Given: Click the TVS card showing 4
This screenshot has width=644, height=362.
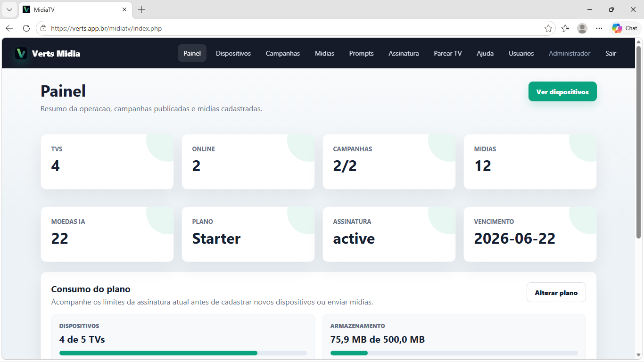Looking at the screenshot, I should (107, 162).
